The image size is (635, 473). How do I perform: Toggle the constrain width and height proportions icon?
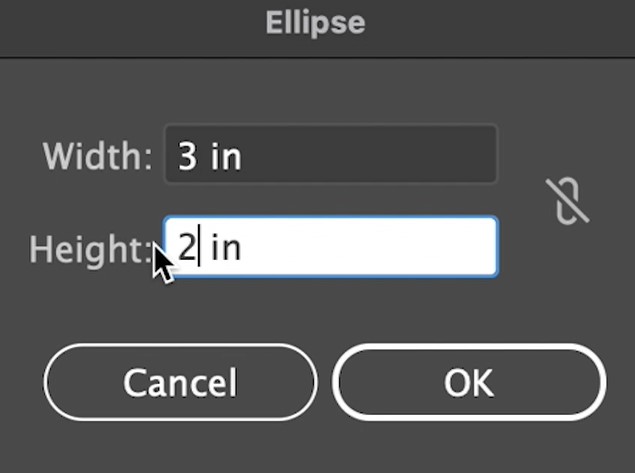[567, 201]
